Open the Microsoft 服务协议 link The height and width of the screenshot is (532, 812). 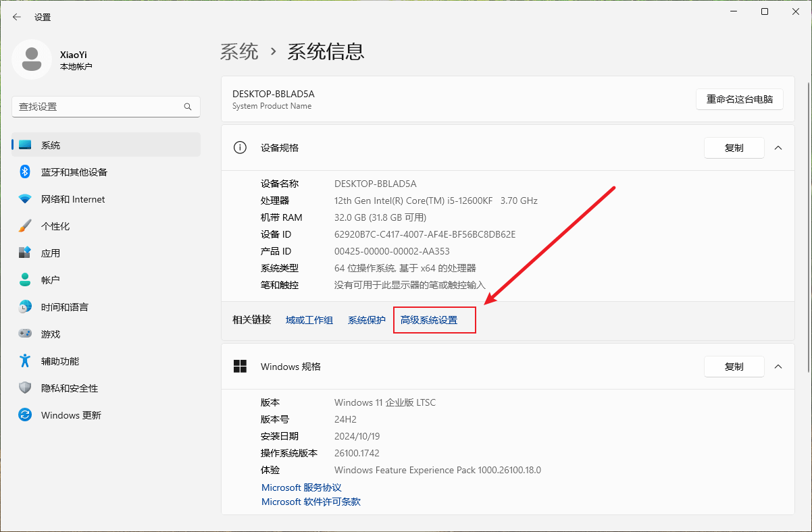tap(301, 487)
